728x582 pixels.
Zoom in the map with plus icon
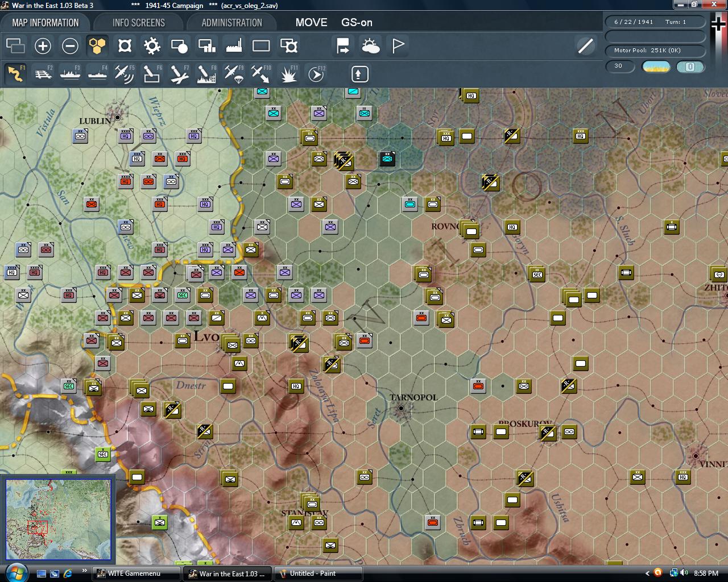(43, 46)
